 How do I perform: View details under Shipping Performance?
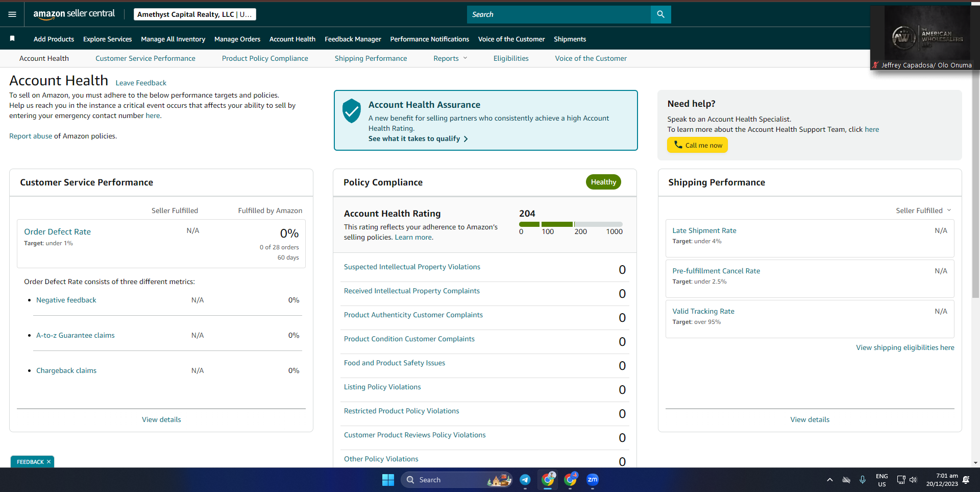point(810,419)
